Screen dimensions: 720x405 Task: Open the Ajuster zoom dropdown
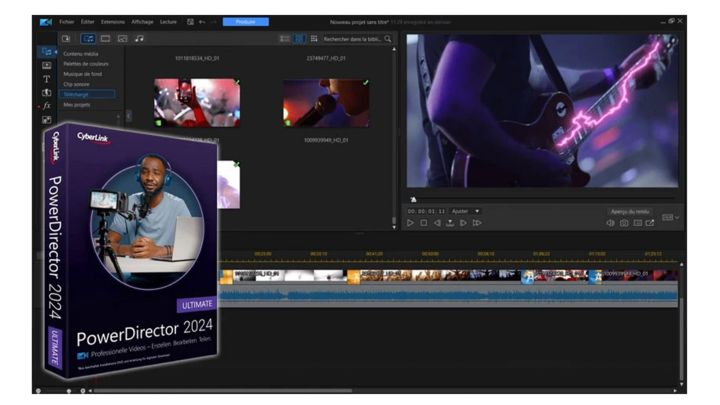pyautogui.click(x=465, y=211)
